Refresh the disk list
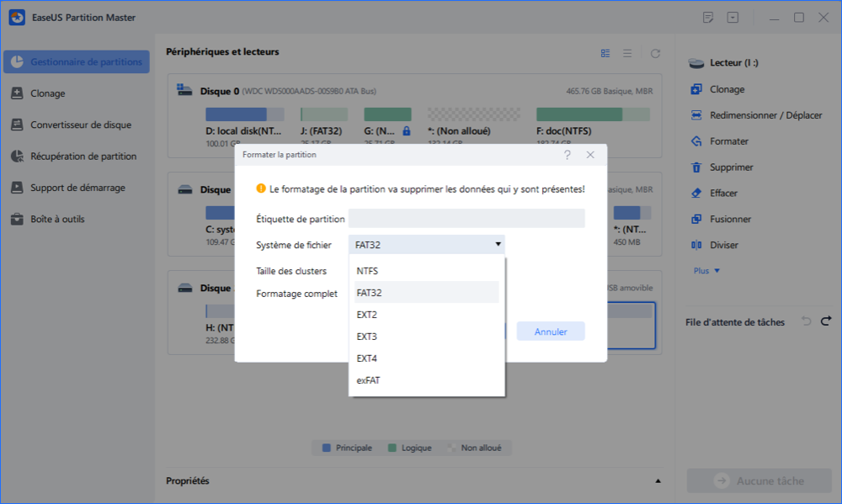 [x=655, y=53]
